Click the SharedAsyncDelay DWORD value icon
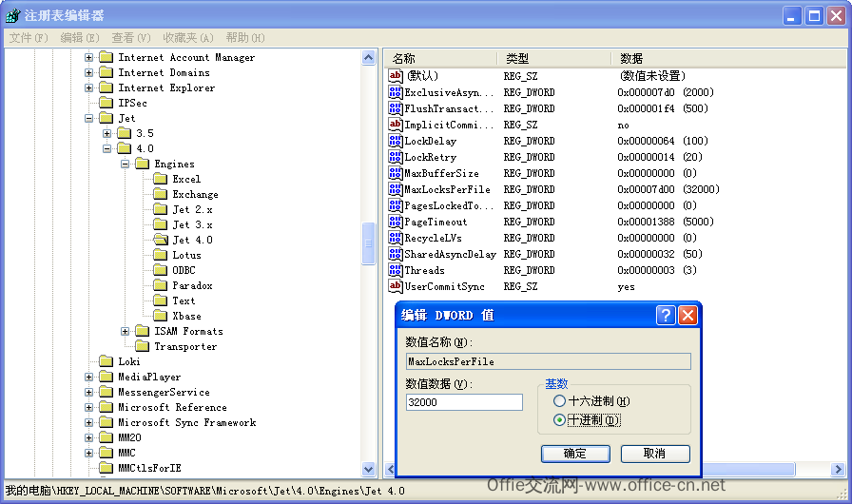Viewport: 852px width, 504px height. click(395, 254)
